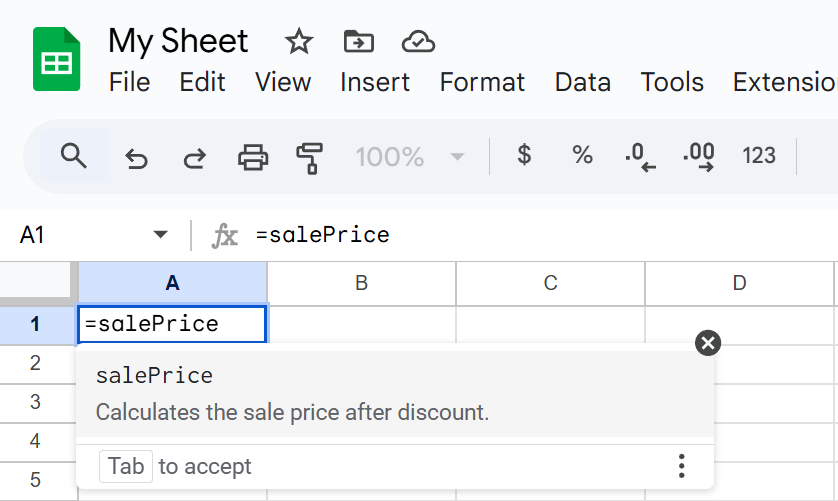Dismiss the formula suggestion popup
This screenshot has width=838, height=501.
tap(708, 343)
